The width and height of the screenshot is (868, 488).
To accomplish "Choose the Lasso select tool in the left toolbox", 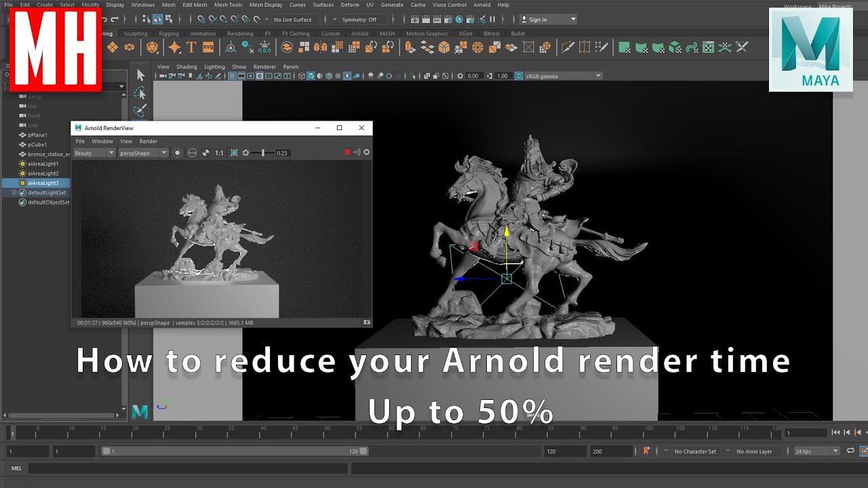I will point(140,93).
